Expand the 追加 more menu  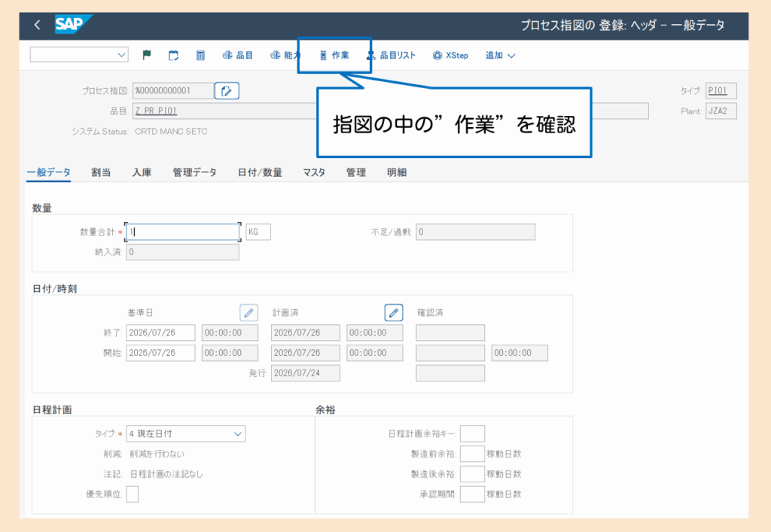pyautogui.click(x=500, y=56)
